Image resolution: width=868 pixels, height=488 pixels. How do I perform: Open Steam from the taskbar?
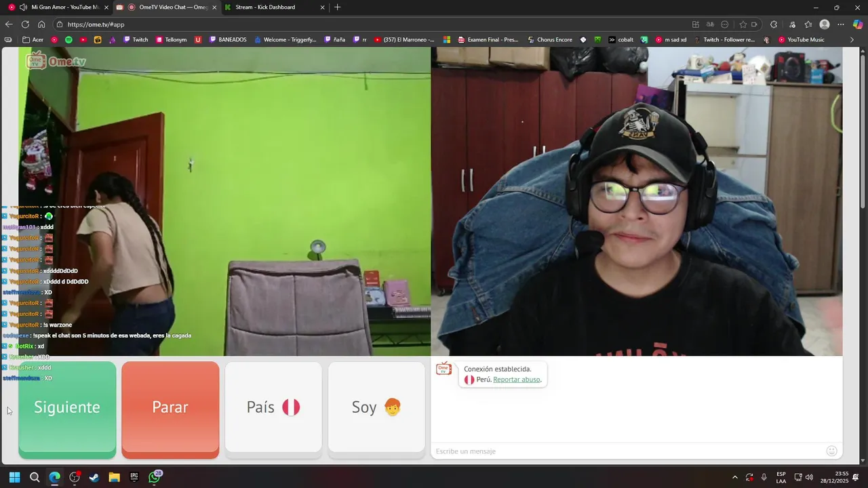coord(94,477)
